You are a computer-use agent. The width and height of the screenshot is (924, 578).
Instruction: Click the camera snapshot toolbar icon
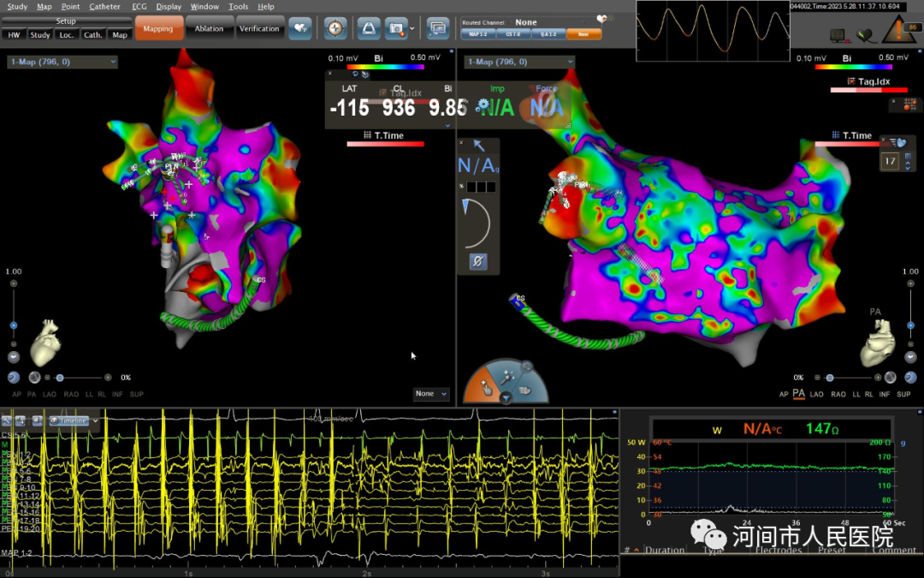(395, 28)
